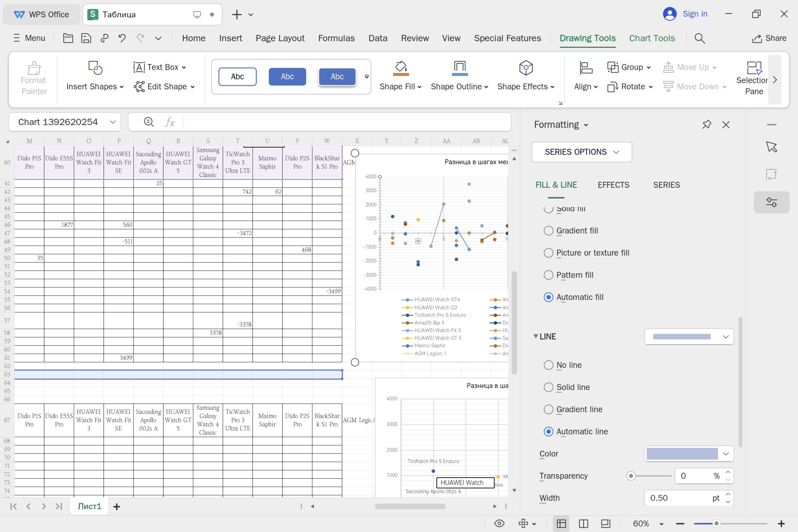
Task: Open Shape Effects icon
Action: coord(526,68)
